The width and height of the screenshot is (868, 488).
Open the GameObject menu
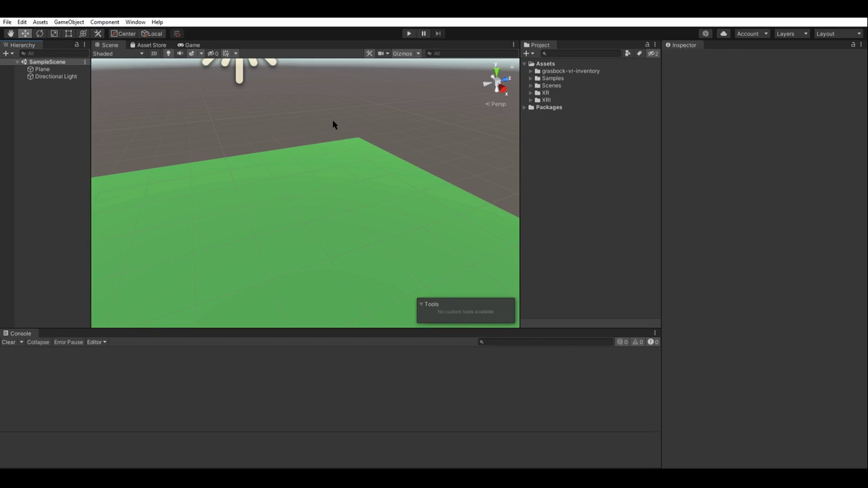point(69,22)
